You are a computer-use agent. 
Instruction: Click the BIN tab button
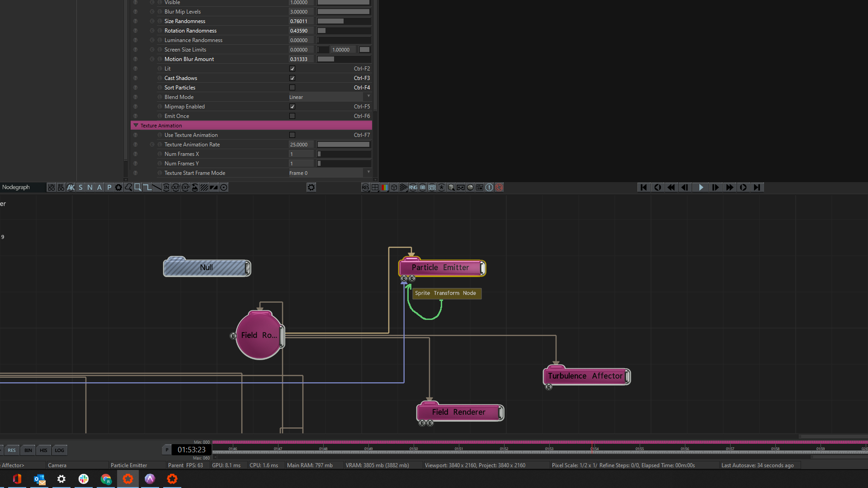tap(28, 450)
